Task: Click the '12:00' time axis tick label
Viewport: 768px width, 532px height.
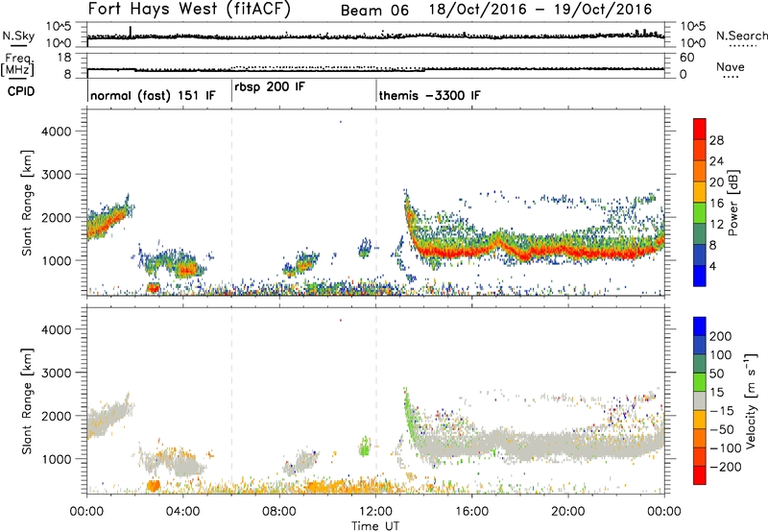Action: [375, 512]
